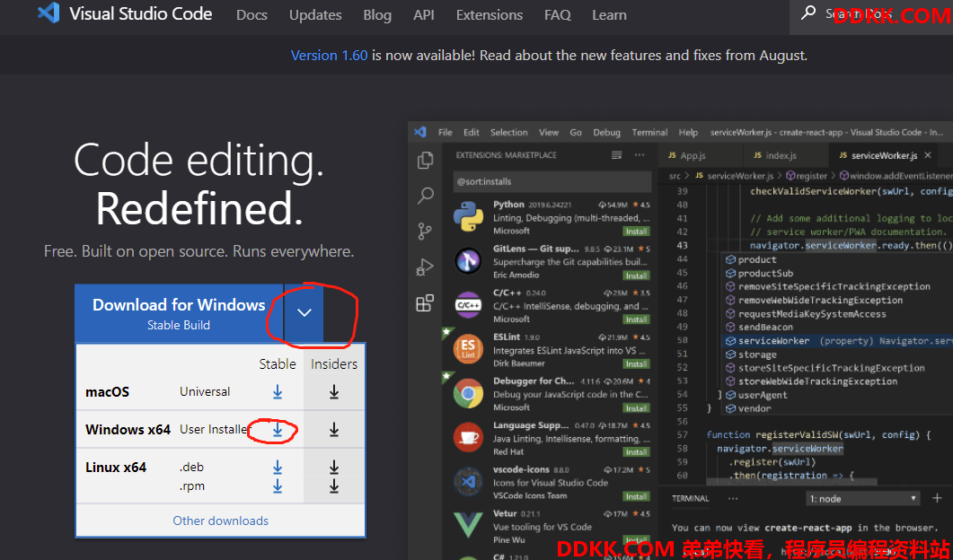Open the Selection menu in editor
This screenshot has width=953, height=560.
point(508,133)
